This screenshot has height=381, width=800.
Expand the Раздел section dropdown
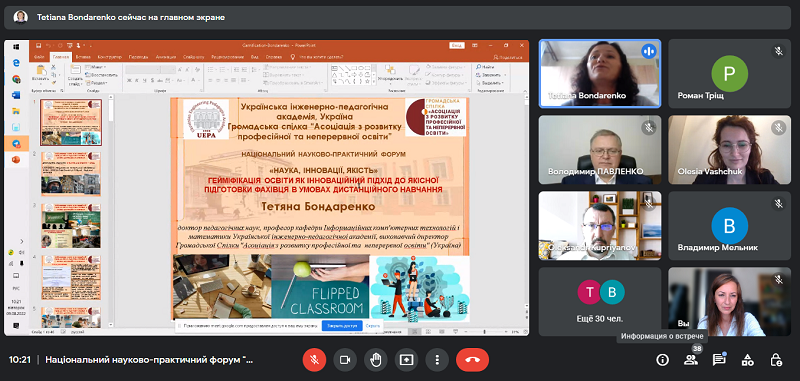(x=97, y=83)
